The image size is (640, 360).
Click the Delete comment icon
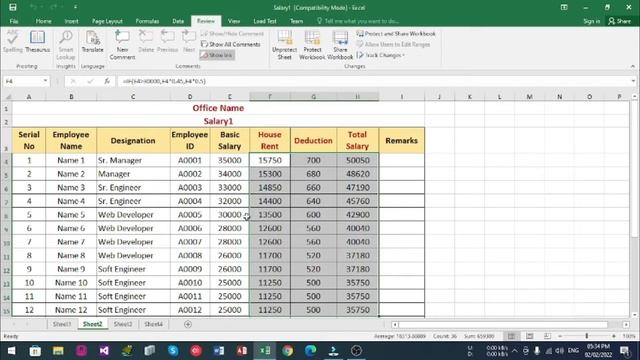tap(146, 42)
